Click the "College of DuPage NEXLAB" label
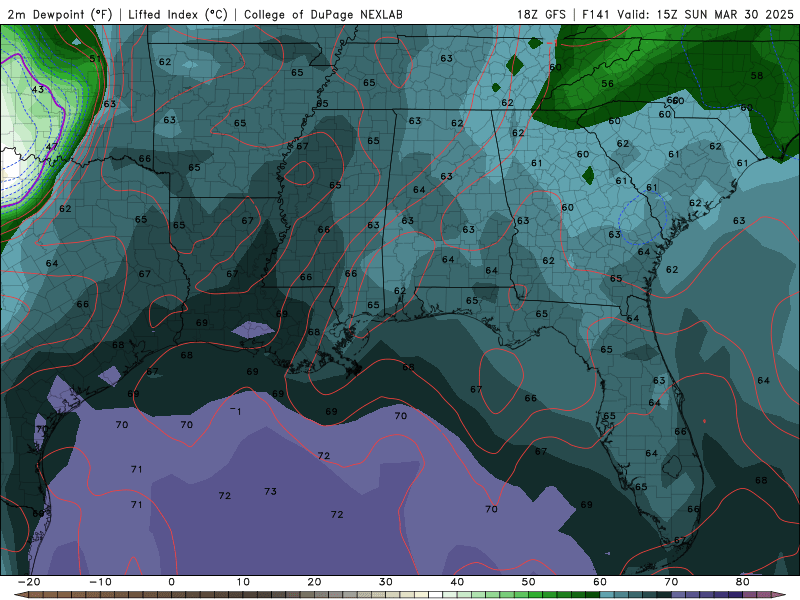This screenshot has width=800, height=600. (323, 15)
